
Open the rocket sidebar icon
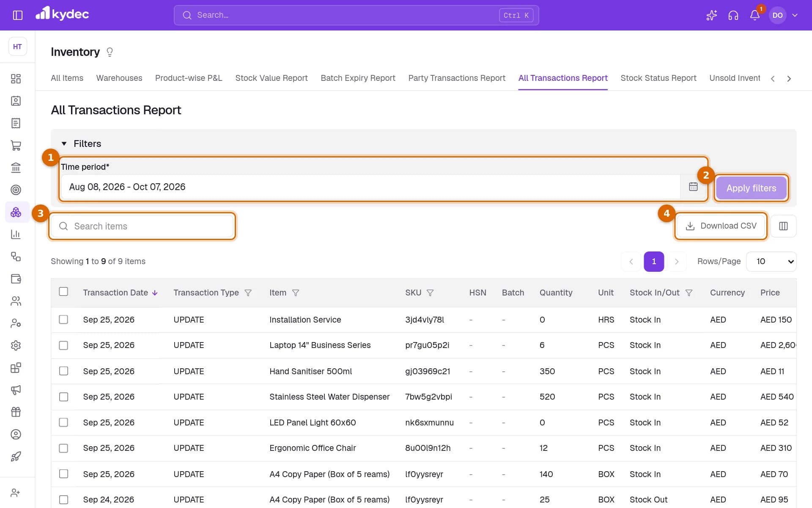16,456
